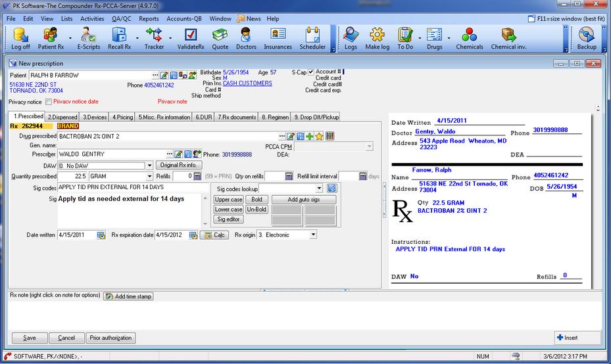Open the GRAM quantity unit dropdown
Screen dimensions: 611x364
[149, 176]
